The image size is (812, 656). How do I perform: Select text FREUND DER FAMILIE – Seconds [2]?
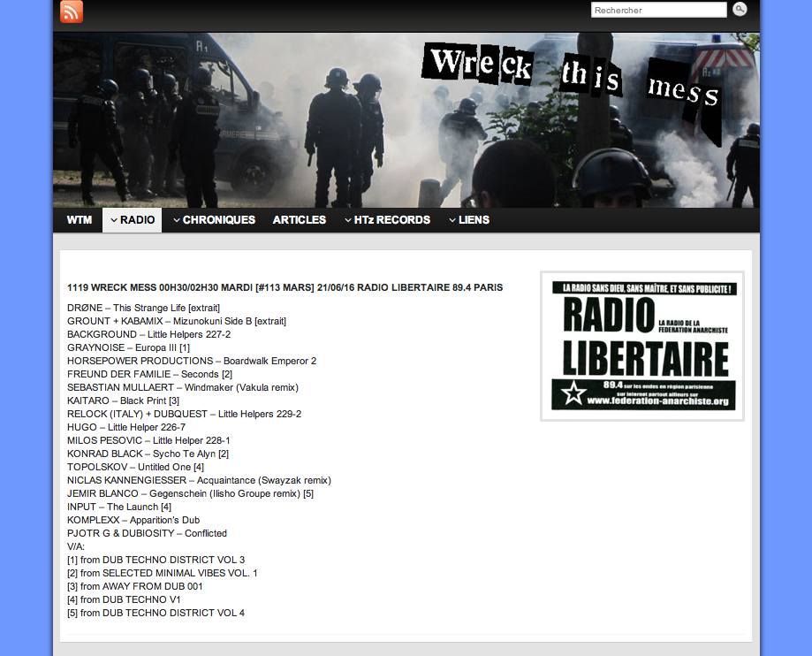point(149,374)
